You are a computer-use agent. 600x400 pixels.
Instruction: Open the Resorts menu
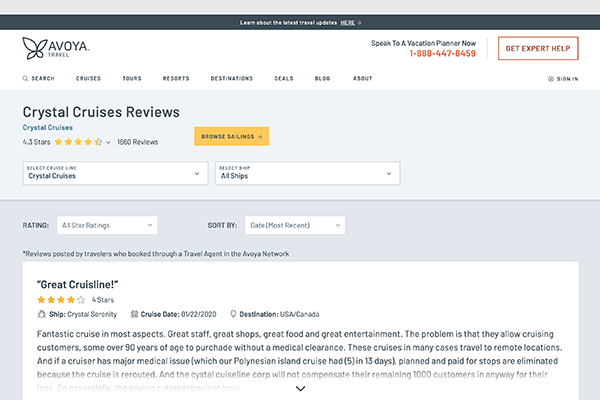pos(176,78)
